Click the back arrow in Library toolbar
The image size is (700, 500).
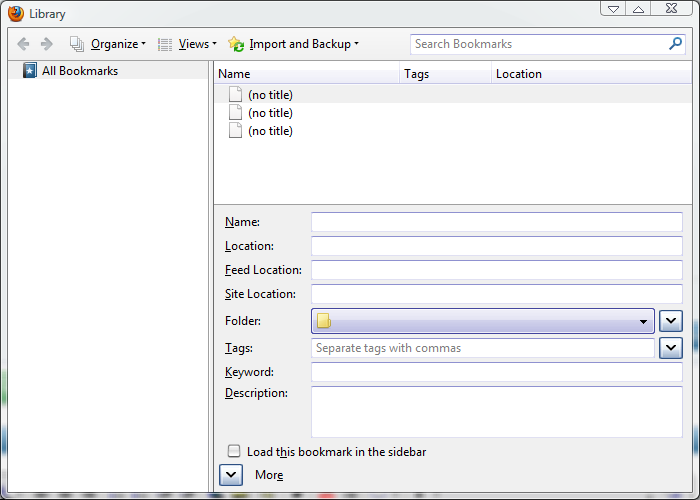pyautogui.click(x=23, y=44)
